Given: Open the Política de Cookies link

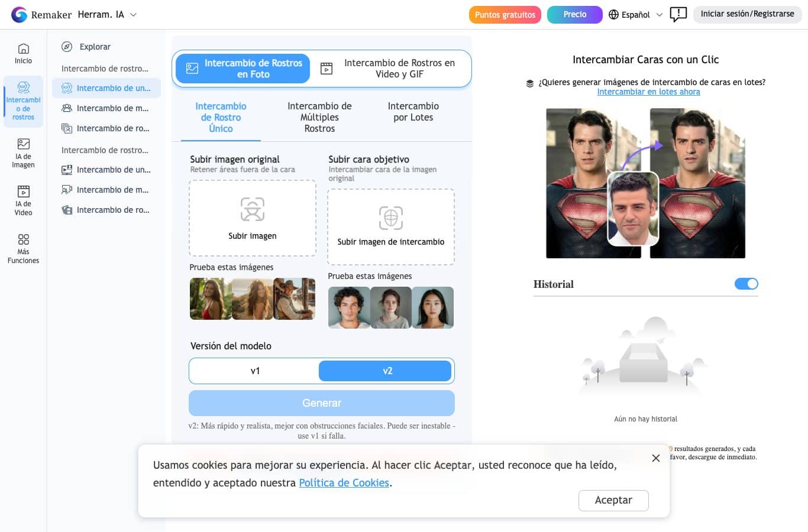Looking at the screenshot, I should pyautogui.click(x=344, y=483).
